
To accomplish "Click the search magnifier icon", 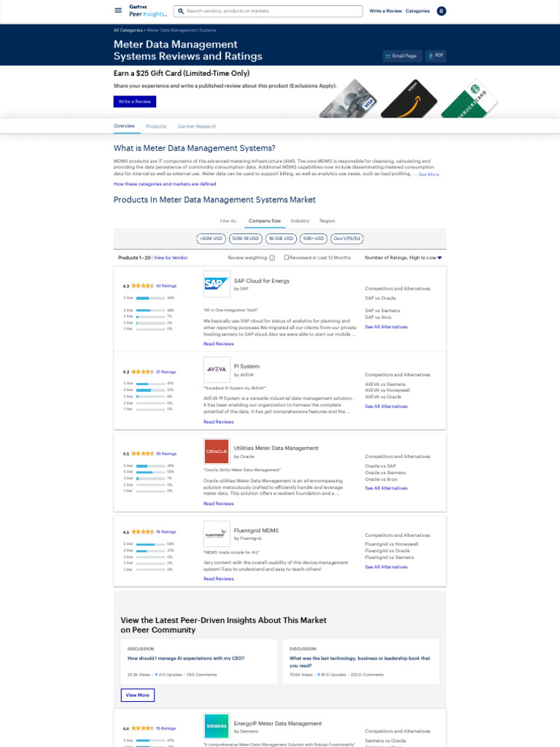I will click(181, 11).
